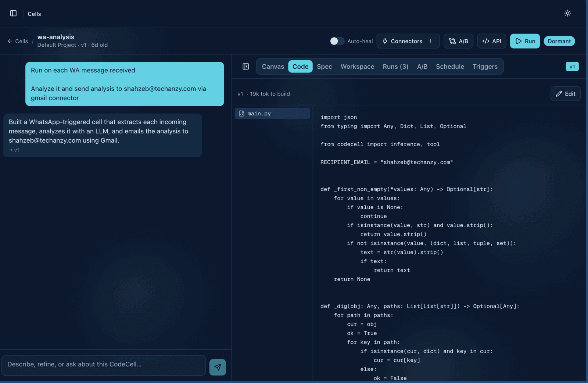Open the API button
Viewport: 588px width, 383px height.
492,41
